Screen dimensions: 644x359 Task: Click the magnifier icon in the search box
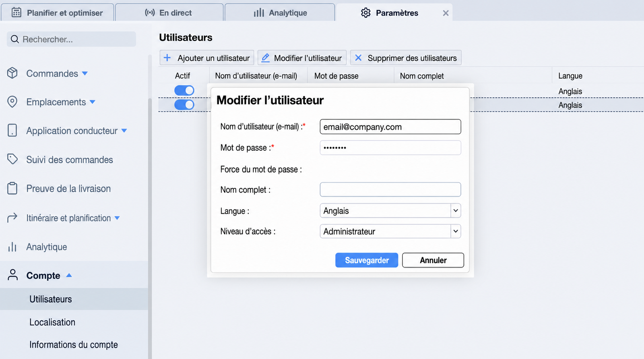pyautogui.click(x=15, y=39)
